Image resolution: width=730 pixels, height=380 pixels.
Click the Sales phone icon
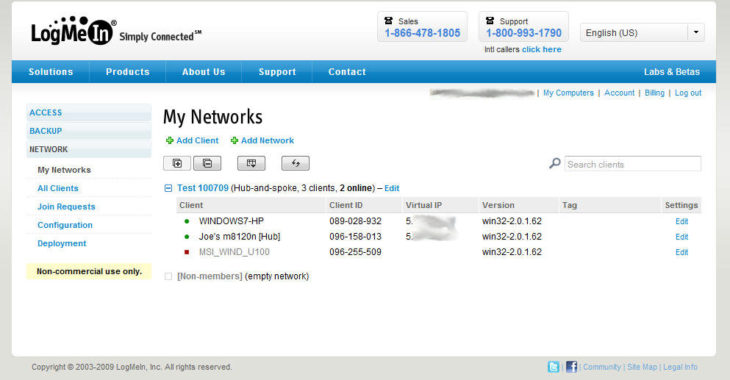point(388,21)
